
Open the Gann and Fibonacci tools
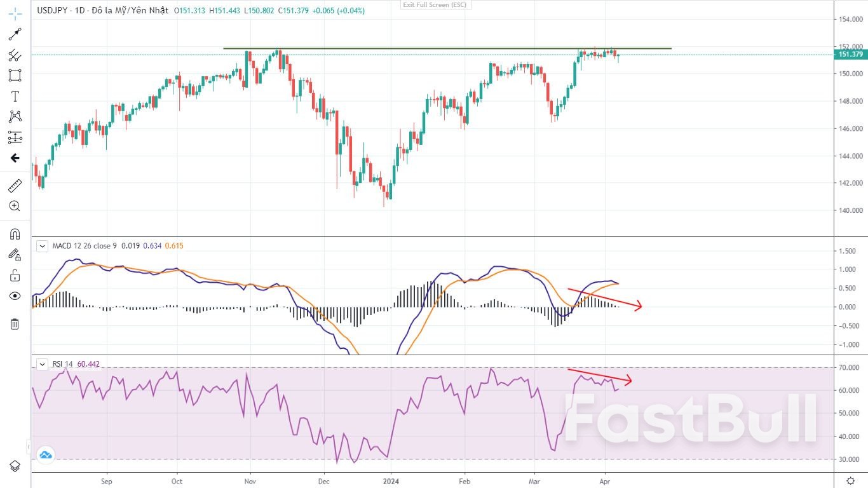pyautogui.click(x=15, y=55)
